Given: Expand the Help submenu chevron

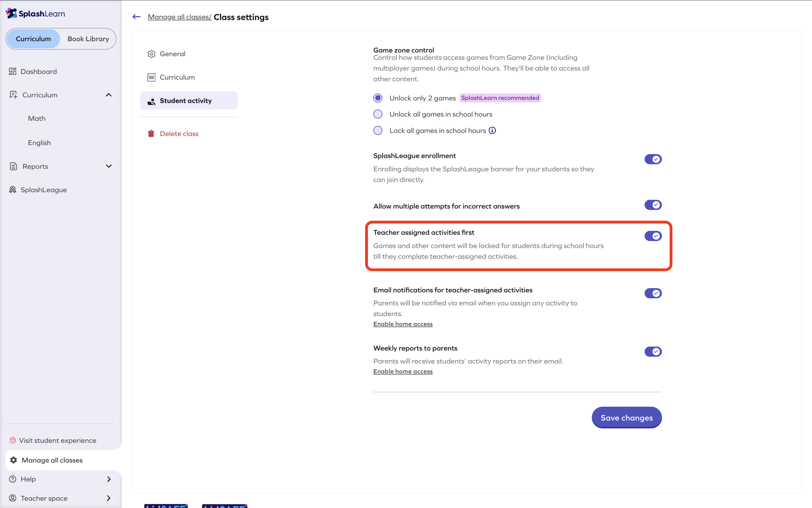Looking at the screenshot, I should pos(109,479).
